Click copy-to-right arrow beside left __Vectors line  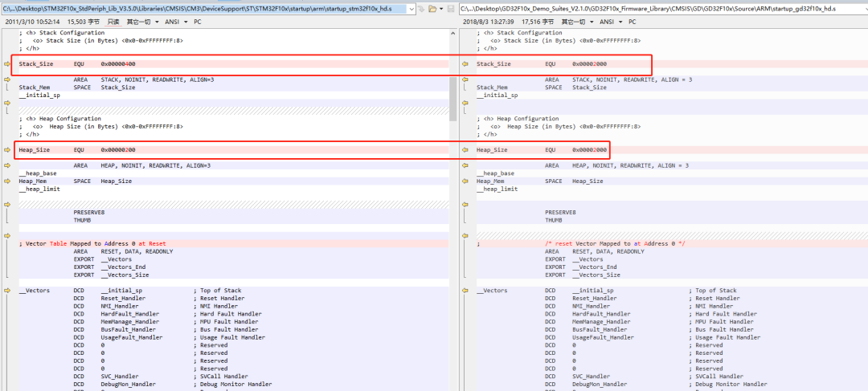[x=7, y=291]
